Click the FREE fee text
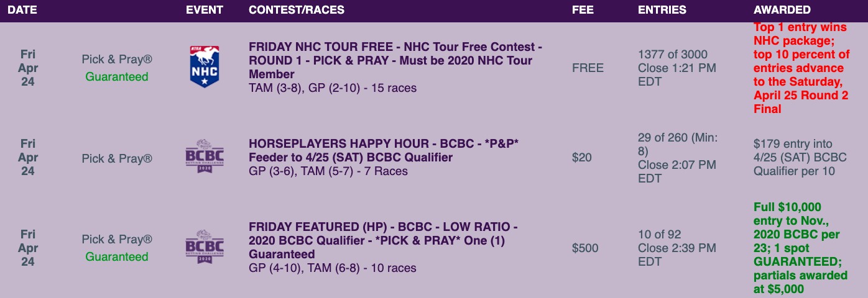This screenshot has height=298, width=868. [x=588, y=68]
